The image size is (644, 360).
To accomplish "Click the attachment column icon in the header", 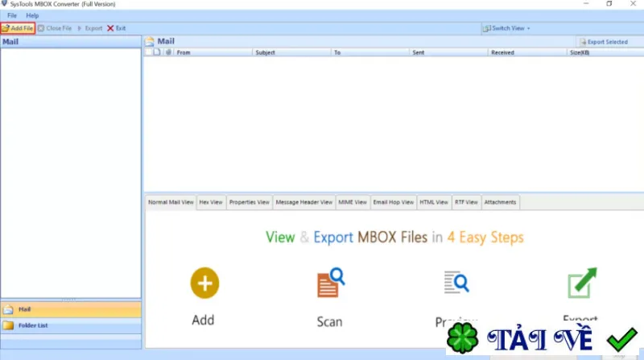I will point(168,52).
